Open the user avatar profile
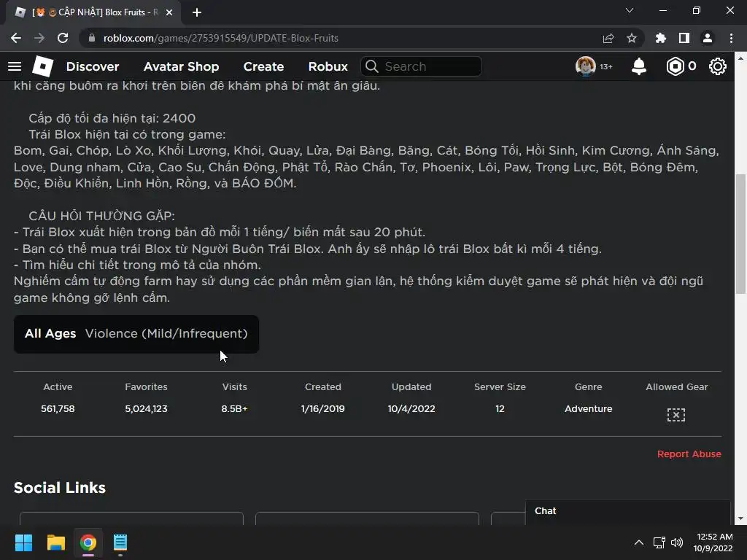 click(x=586, y=66)
